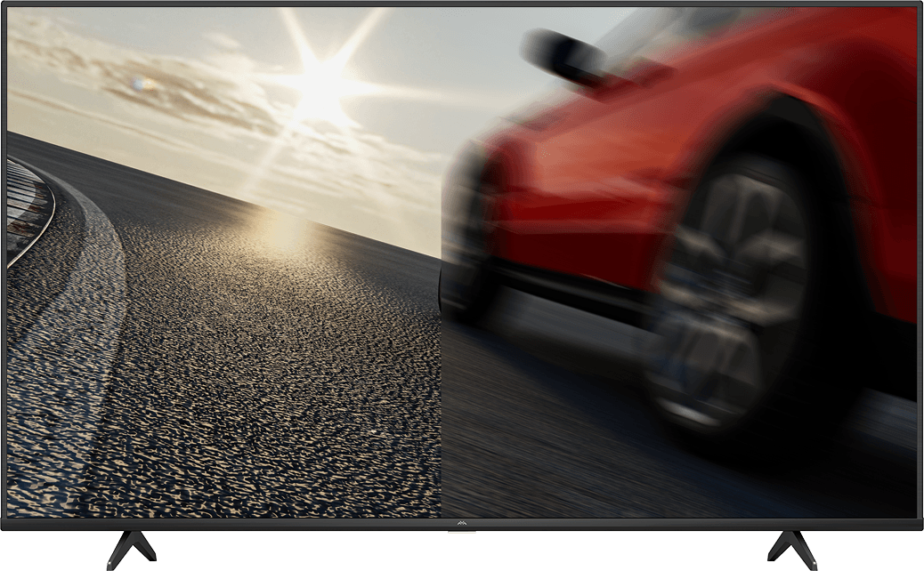This screenshot has width=924, height=571.
Task: Click the brand logo on the TV bezel
Action: coord(461,523)
